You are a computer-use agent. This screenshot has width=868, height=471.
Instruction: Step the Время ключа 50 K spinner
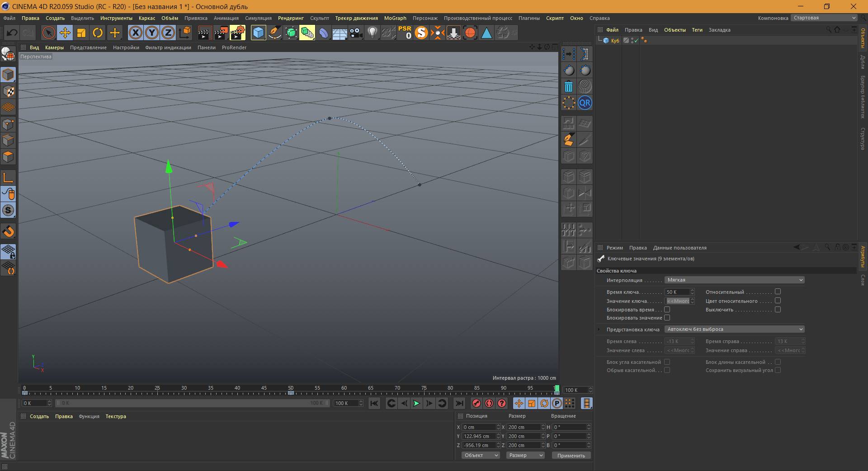[x=692, y=292]
